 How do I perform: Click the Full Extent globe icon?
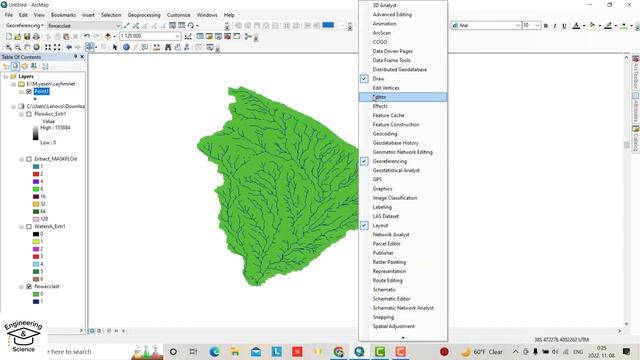pos(36,47)
